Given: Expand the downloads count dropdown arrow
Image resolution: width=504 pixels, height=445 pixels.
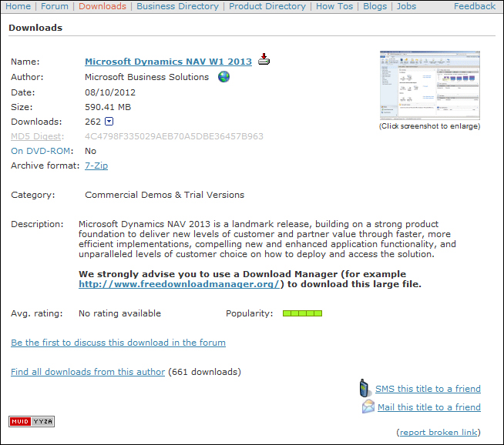Looking at the screenshot, I should [109, 122].
